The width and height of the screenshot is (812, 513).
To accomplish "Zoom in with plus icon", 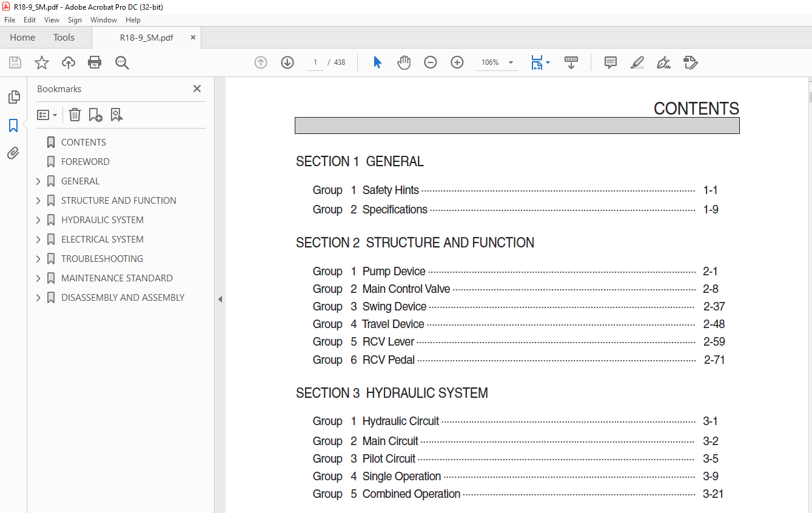I will [x=457, y=62].
